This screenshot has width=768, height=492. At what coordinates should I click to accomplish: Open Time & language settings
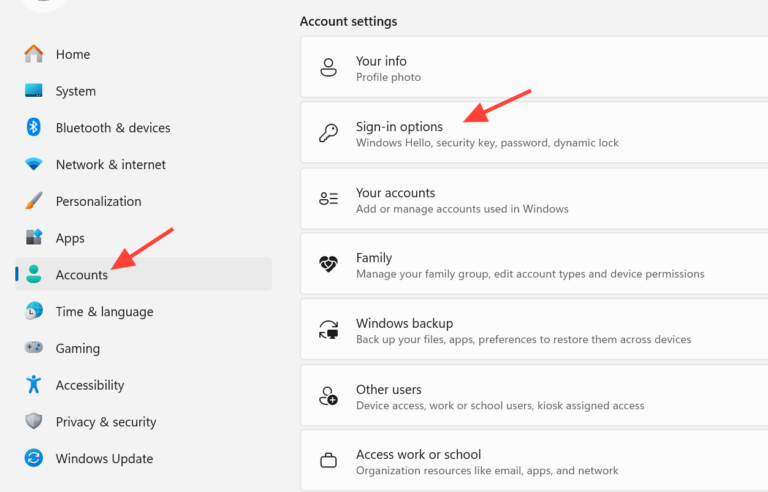coord(144,311)
